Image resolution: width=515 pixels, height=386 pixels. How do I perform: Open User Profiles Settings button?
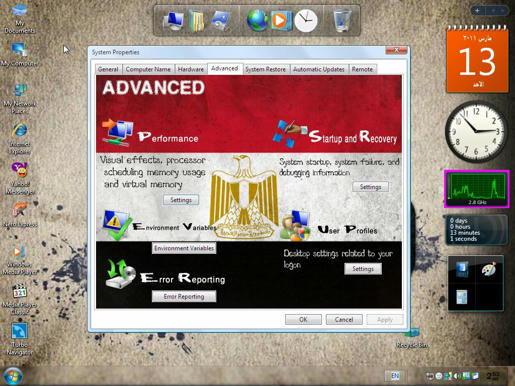[x=363, y=269]
